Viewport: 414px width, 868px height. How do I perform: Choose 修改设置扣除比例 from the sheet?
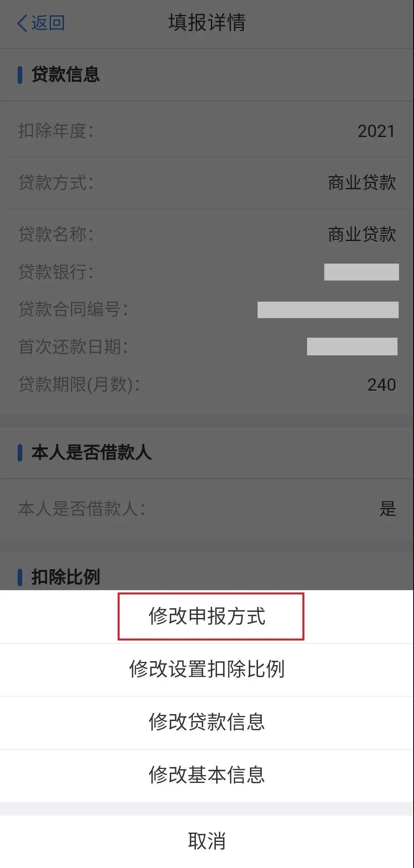tap(207, 670)
